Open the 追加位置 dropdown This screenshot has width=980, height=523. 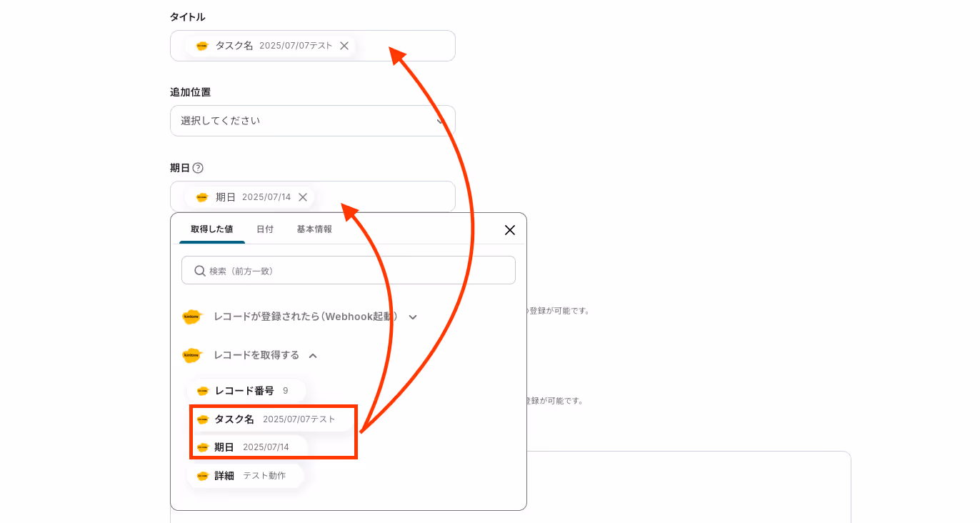pos(313,121)
